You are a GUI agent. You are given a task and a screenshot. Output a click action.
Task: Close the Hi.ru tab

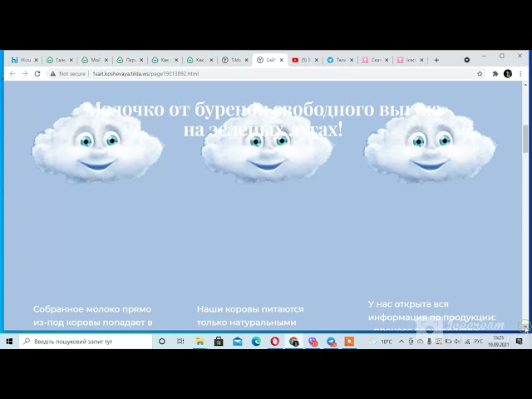click(37, 60)
